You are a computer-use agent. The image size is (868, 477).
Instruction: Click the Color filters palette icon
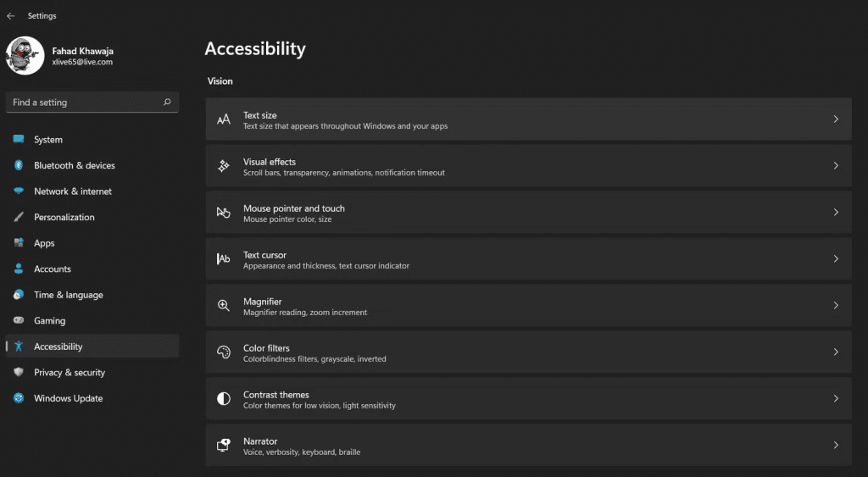(224, 352)
